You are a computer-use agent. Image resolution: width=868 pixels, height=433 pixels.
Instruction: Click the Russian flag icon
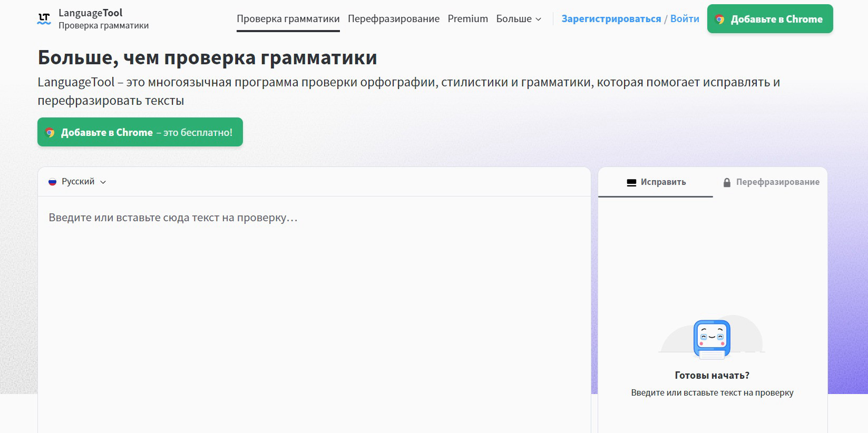(x=52, y=182)
